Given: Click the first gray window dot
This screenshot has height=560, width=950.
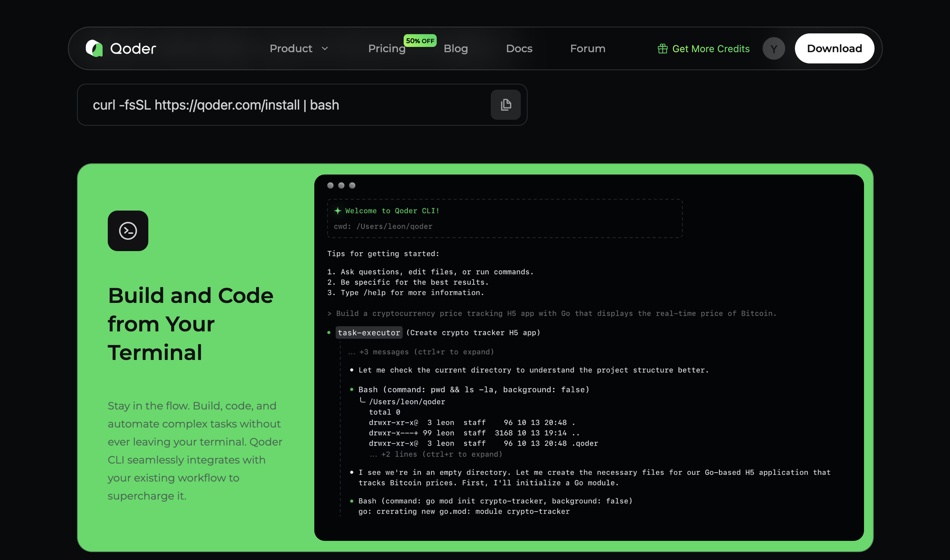Looking at the screenshot, I should pyautogui.click(x=330, y=185).
